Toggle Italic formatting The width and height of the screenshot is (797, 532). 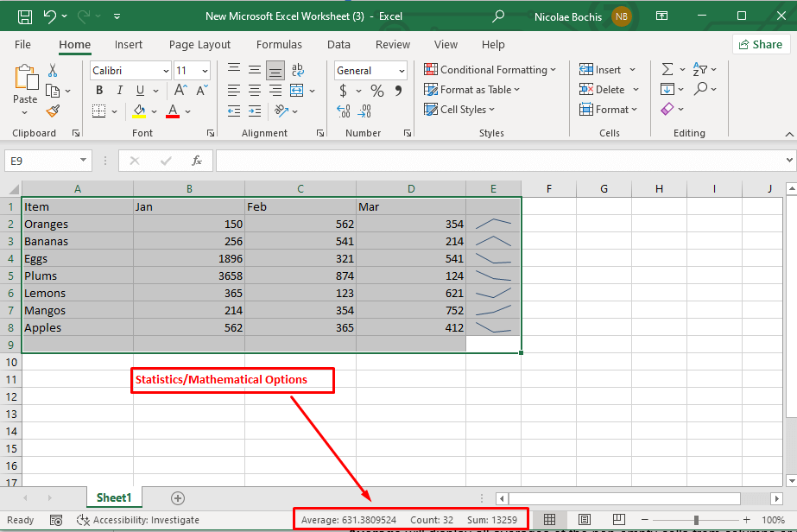click(x=119, y=91)
